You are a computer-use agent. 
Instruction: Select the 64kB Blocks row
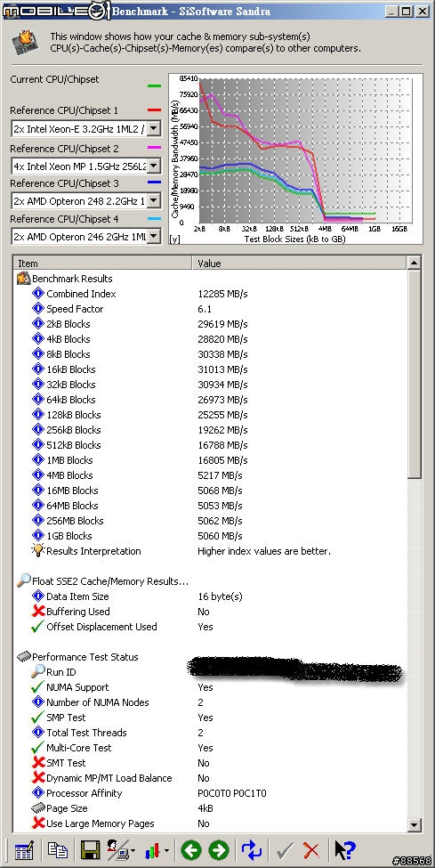(x=210, y=400)
